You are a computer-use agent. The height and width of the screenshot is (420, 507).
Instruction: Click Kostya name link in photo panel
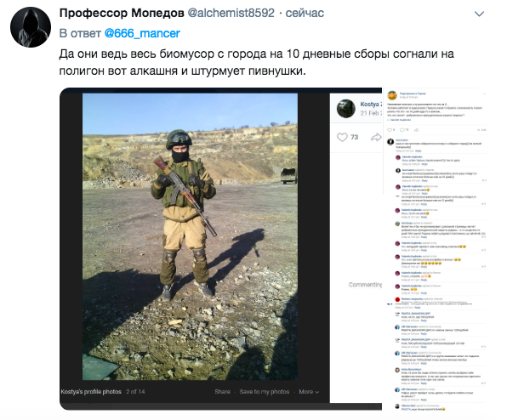[371, 104]
